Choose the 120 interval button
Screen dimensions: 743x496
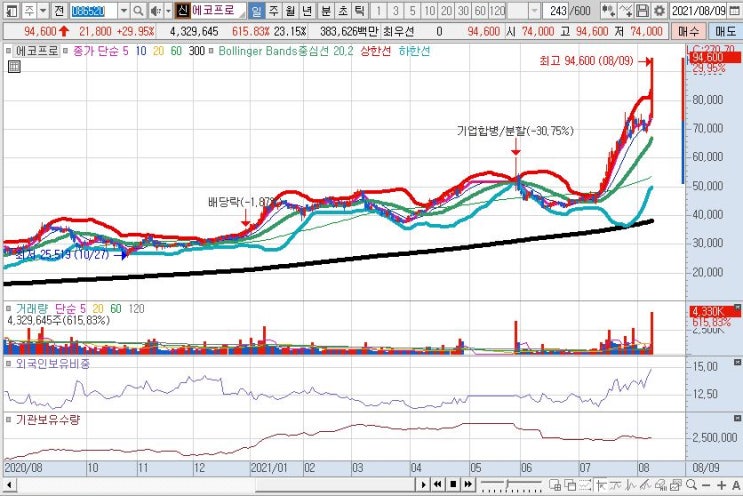point(497,10)
